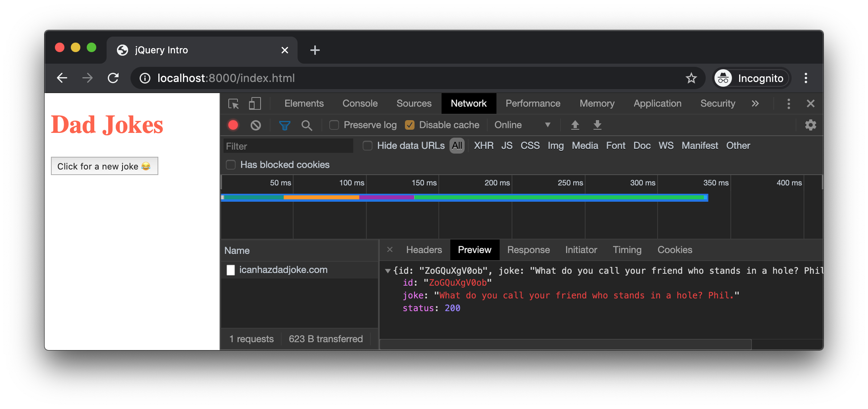Uncheck the Disable cache checkbox
Viewport: 868px width, 409px height.
[x=410, y=125]
